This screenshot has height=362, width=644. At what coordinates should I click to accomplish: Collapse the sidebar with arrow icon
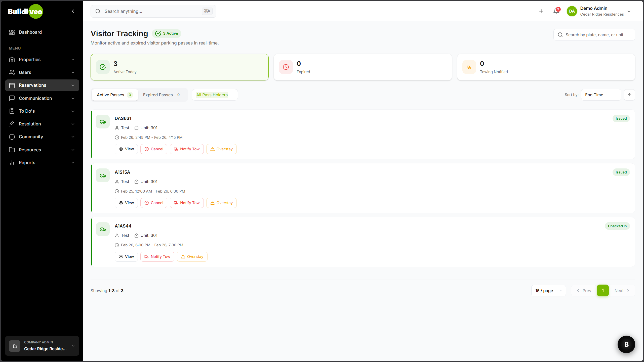[x=73, y=11]
